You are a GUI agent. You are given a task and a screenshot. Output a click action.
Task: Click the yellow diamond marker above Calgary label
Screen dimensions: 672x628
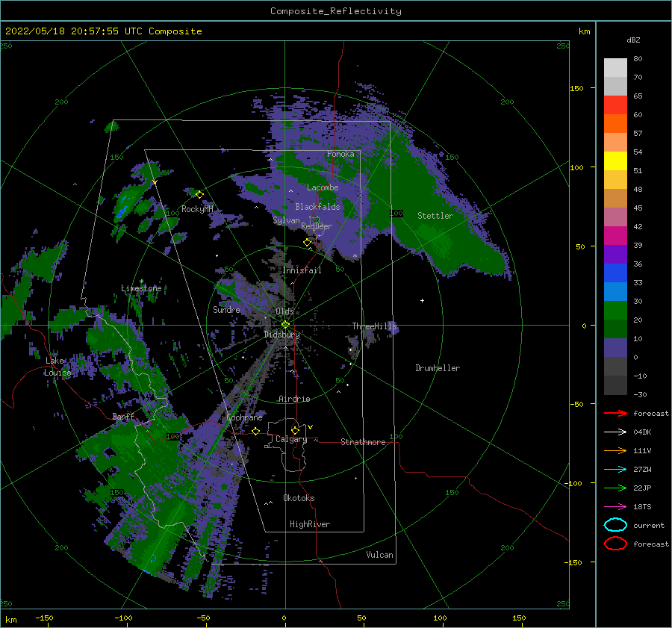tap(295, 430)
